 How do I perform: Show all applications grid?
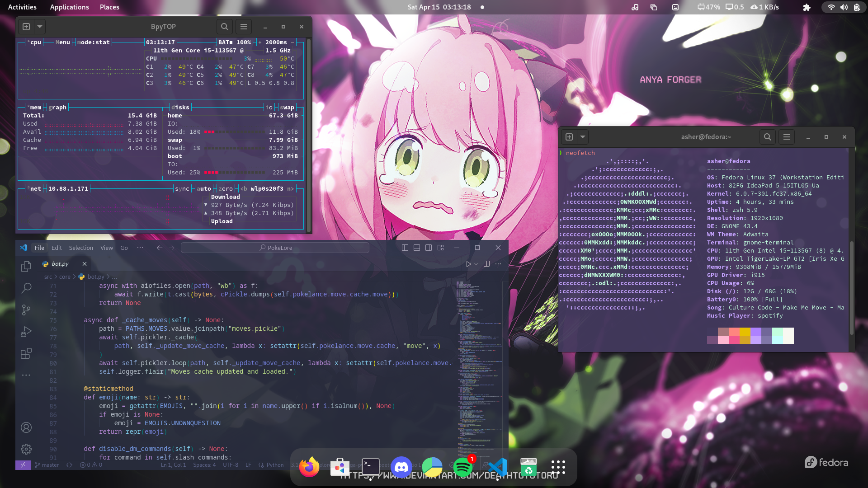tap(558, 467)
